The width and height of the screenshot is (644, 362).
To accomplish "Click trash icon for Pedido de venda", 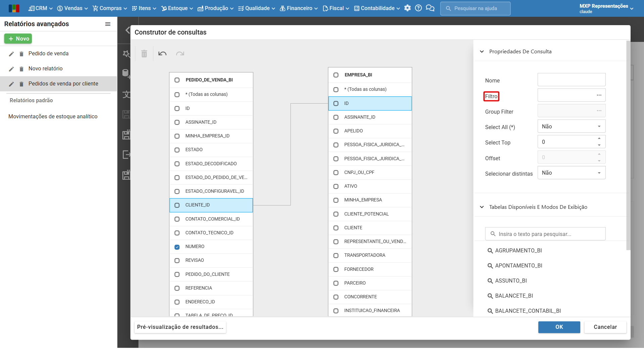I will click(21, 54).
